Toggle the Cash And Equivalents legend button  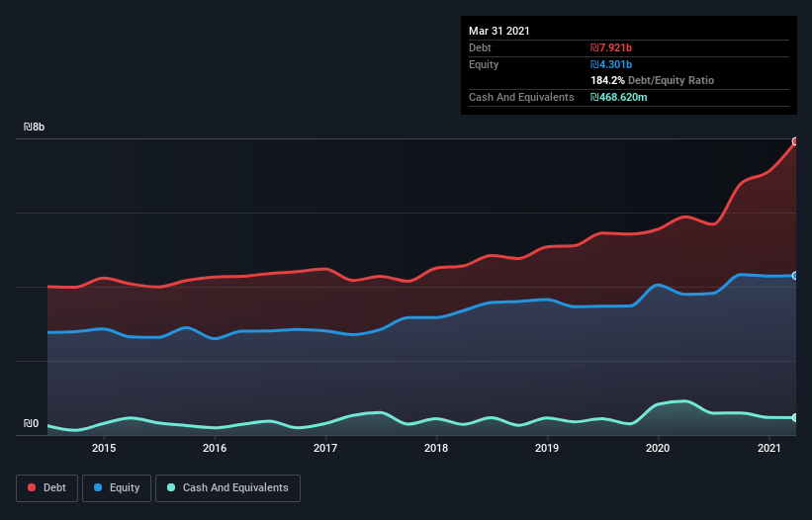tap(227, 488)
